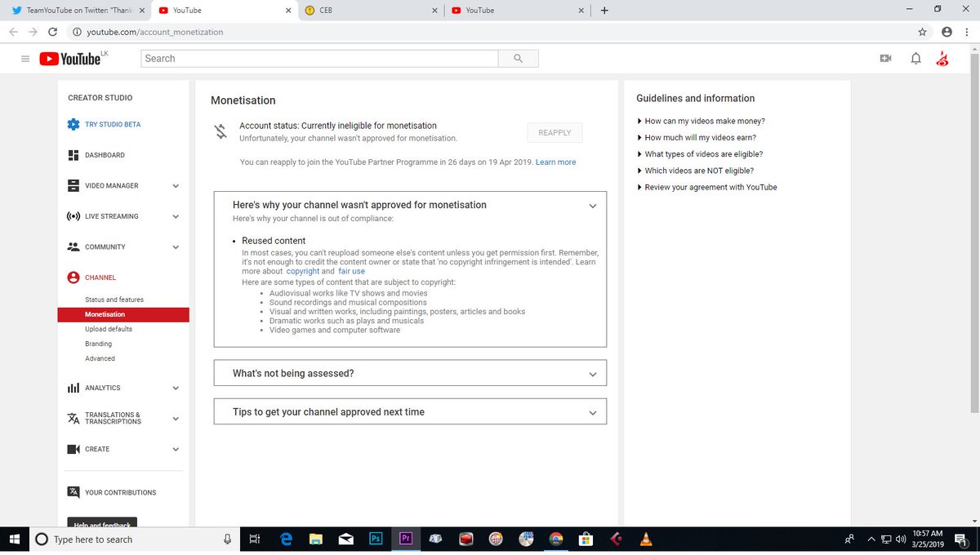Switch to the TeamYouTube on Twitter tab
Screen dimensions: 980x555
(x=78, y=11)
